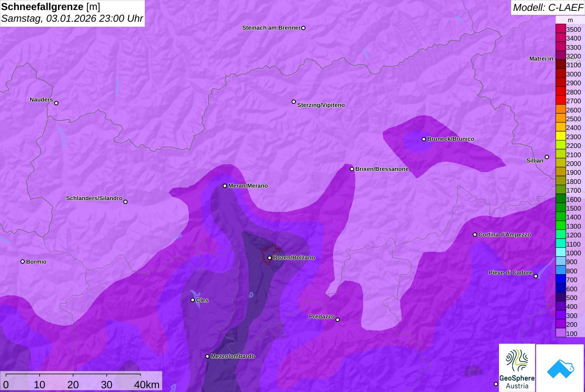The height and width of the screenshot is (392, 585).
Task: Click the Bozen/Bolzano marker dot
Action: pos(270,258)
